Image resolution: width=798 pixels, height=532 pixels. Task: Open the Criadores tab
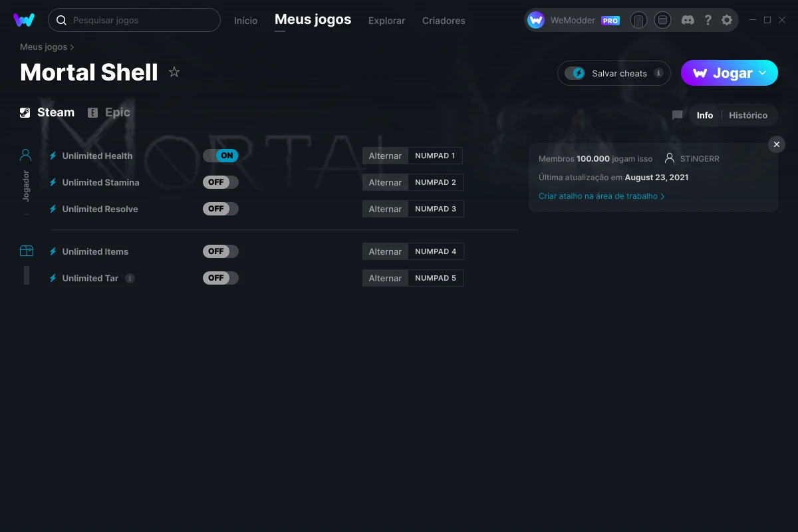coord(444,21)
